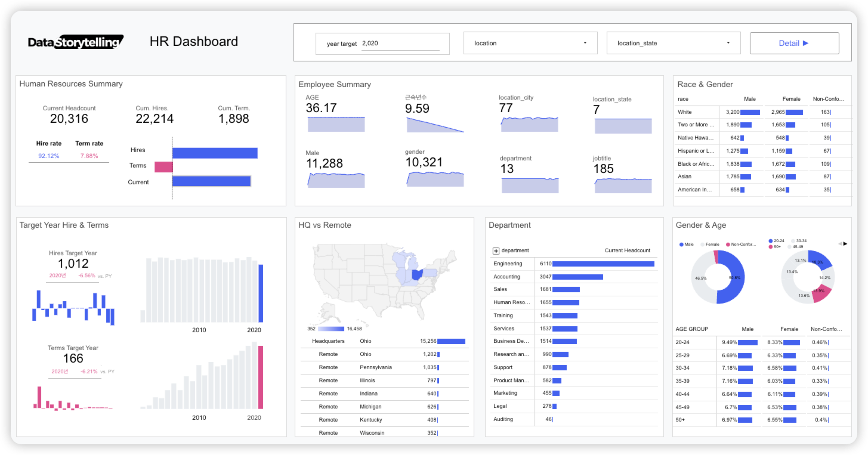Click the jobtitle sparkline chart

(623, 185)
